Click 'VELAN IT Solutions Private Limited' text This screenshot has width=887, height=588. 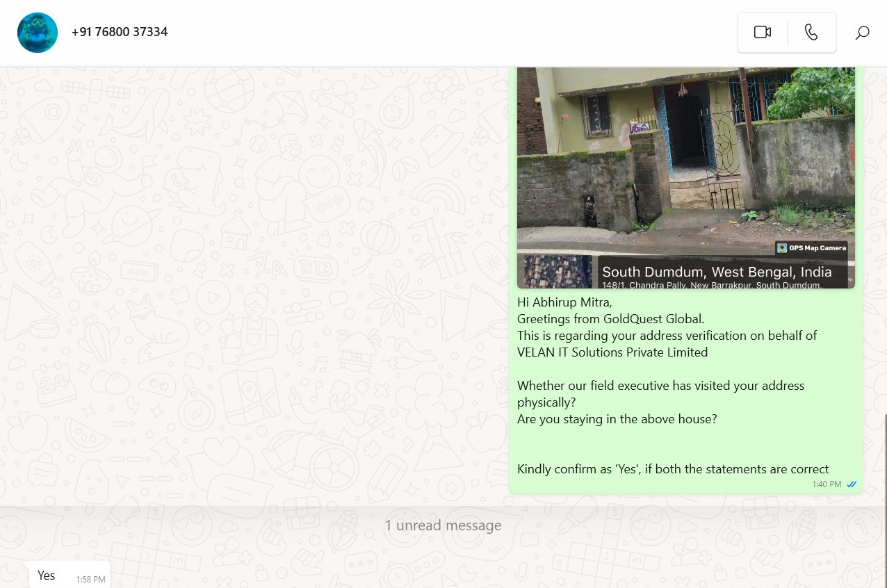point(612,352)
